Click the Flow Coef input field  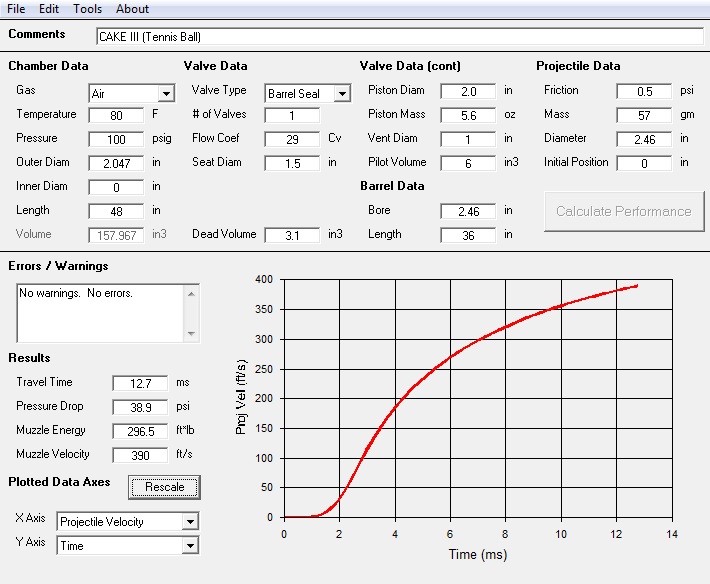coord(292,139)
